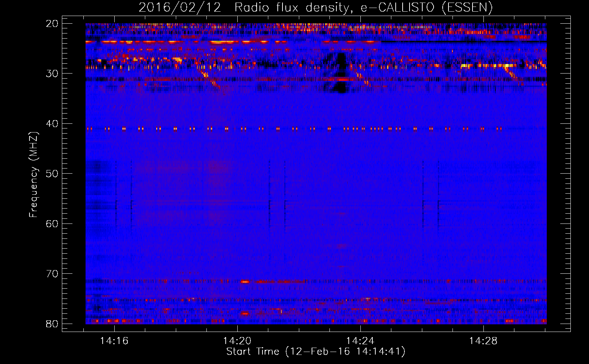Screen dimensions: 589x364
Task: Click the '14:16' time tick label
Action: tap(114, 341)
